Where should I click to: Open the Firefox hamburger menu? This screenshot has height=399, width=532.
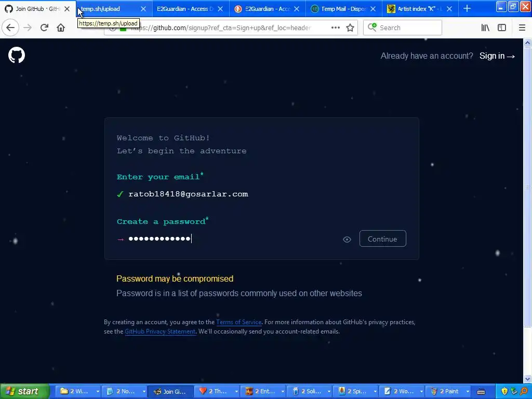pyautogui.click(x=522, y=28)
